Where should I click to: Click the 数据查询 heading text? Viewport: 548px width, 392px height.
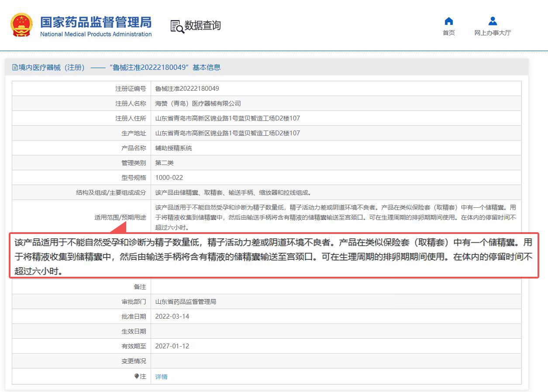(203, 26)
